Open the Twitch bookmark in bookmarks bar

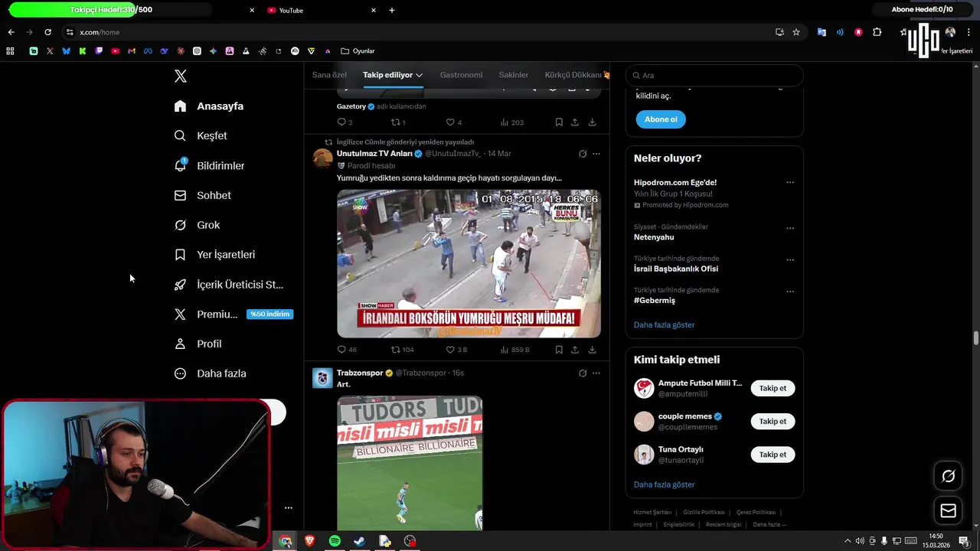point(99,51)
